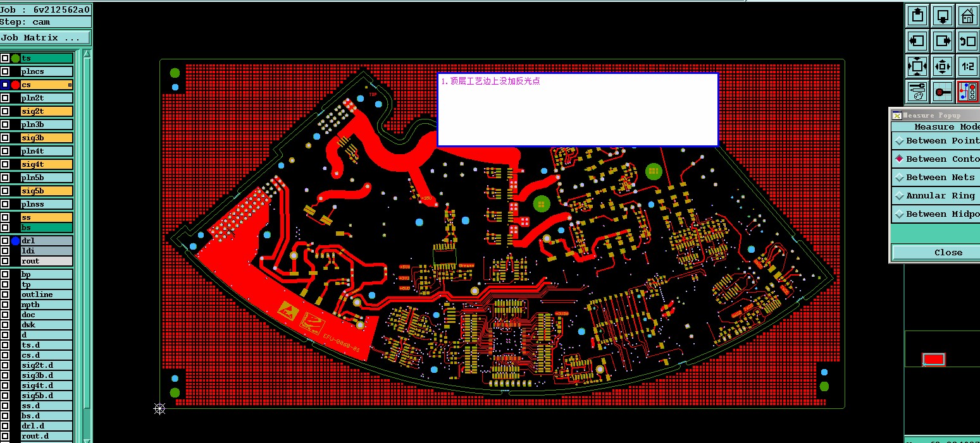Image resolution: width=980 pixels, height=443 pixels.
Task: Click the small expand mark on cs layer row
Action: pos(70,85)
